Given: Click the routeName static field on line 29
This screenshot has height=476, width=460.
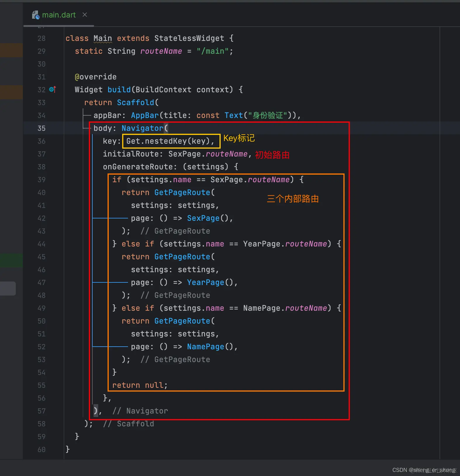Looking at the screenshot, I should pos(161,51).
